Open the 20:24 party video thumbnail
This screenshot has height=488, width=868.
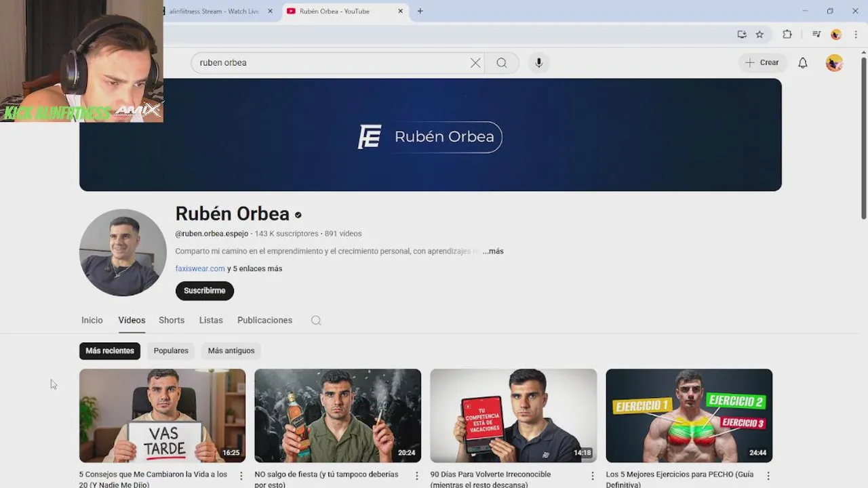tap(338, 415)
